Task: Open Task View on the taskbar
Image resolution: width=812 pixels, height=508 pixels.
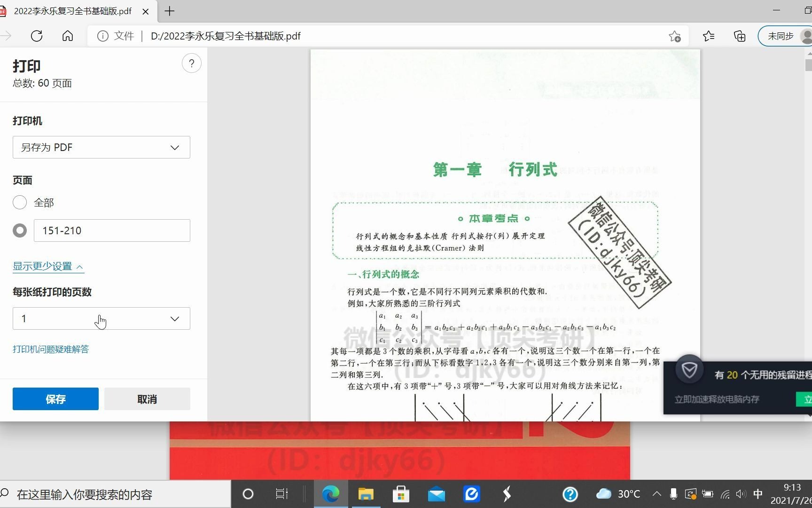Action: [281, 494]
